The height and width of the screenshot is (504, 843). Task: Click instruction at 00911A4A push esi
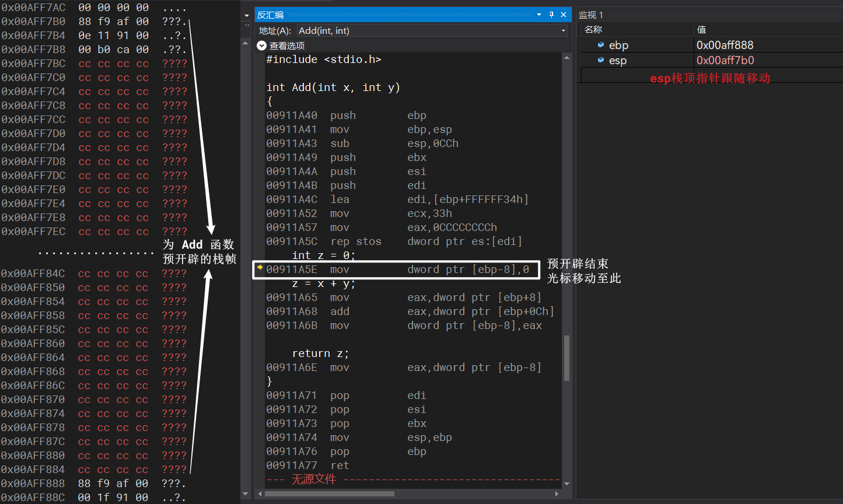tap(346, 171)
